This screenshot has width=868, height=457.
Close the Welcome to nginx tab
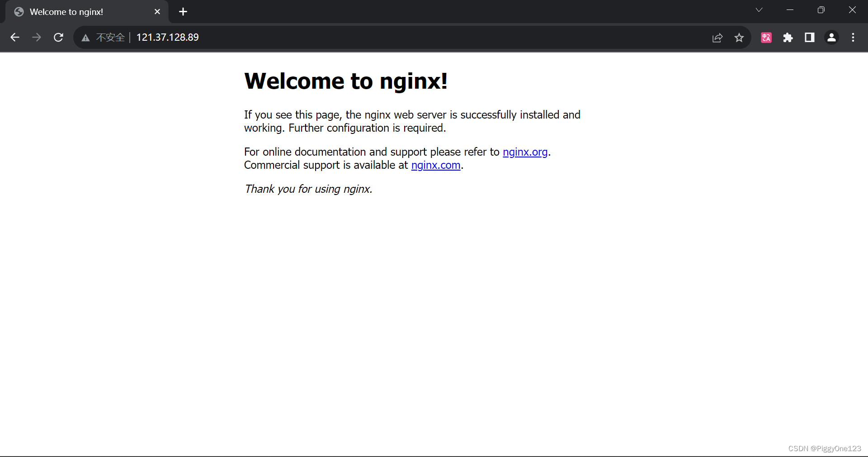(x=157, y=12)
